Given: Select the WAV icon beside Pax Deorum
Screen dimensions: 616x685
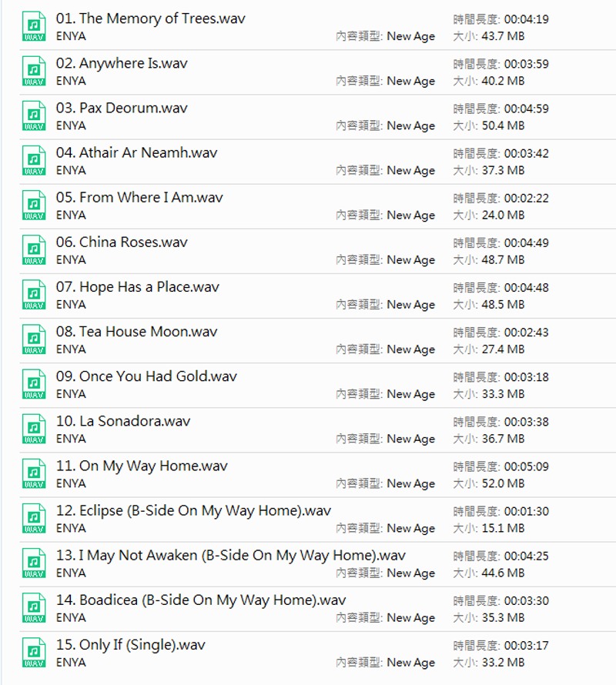Looking at the screenshot, I should click(x=33, y=116).
